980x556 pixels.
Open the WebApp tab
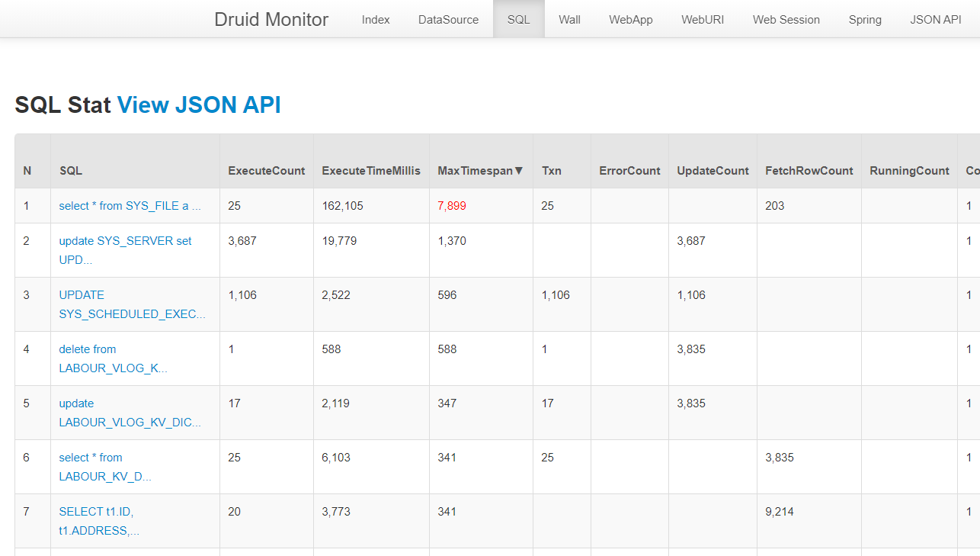click(631, 19)
